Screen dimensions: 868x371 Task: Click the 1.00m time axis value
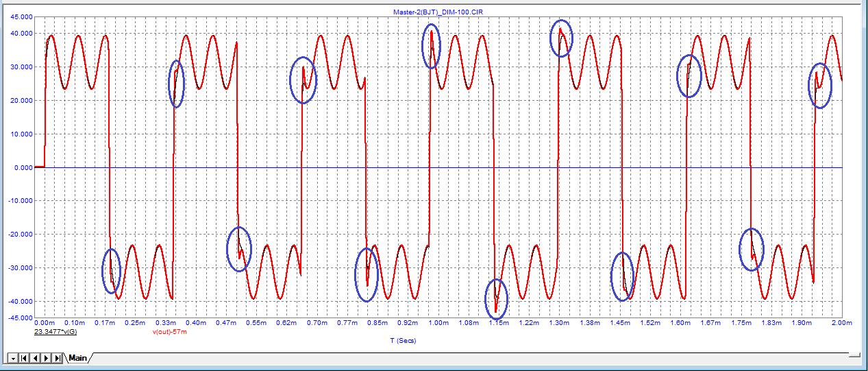(438, 322)
